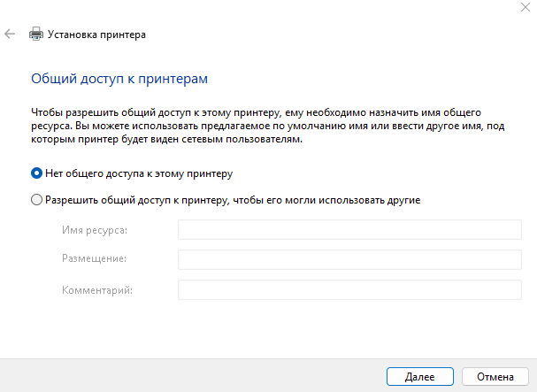The height and width of the screenshot is (392, 537).
Task: Select the 'Нет общего доступа' radio button
Action: point(36,173)
